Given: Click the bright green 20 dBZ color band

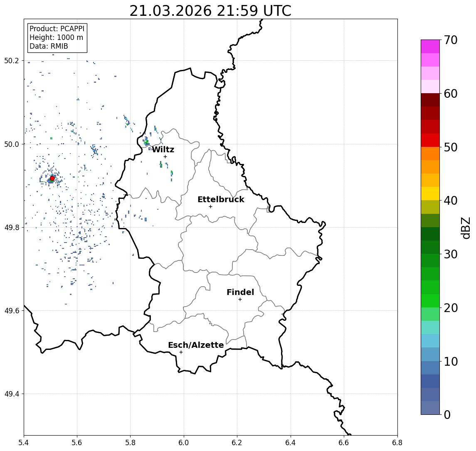Looking at the screenshot, I should 430,301.
